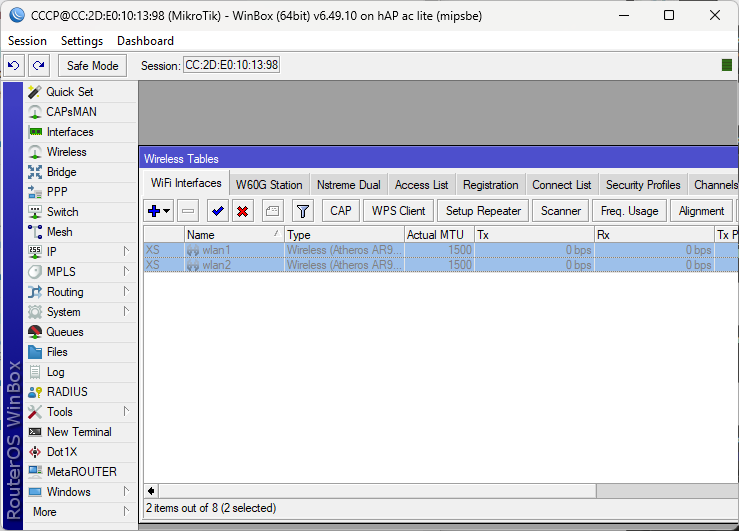The width and height of the screenshot is (739, 531).
Task: Click the horizontal scrollbar thumb
Action: click(x=378, y=491)
